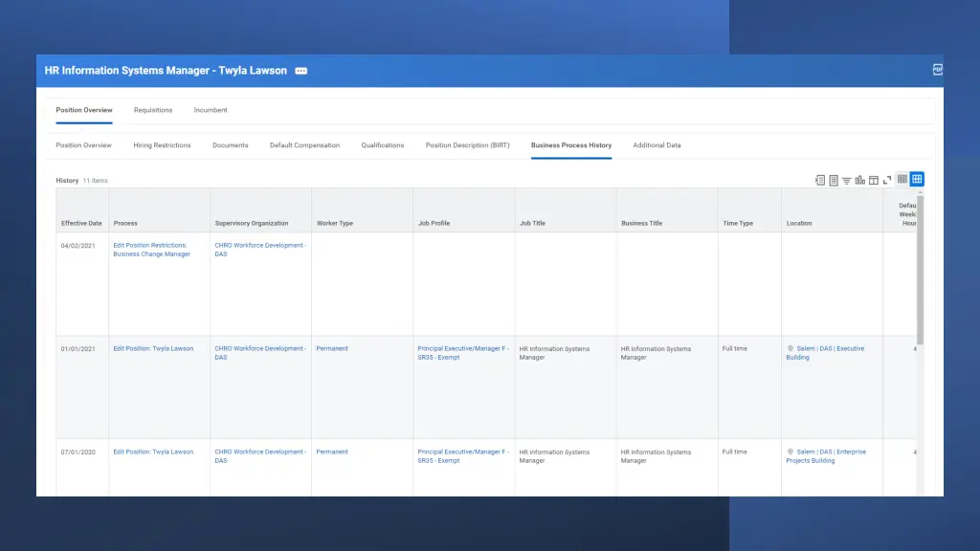980x551 pixels.
Task: Open related actions next to the Twyla Lawson title
Action: (301, 71)
